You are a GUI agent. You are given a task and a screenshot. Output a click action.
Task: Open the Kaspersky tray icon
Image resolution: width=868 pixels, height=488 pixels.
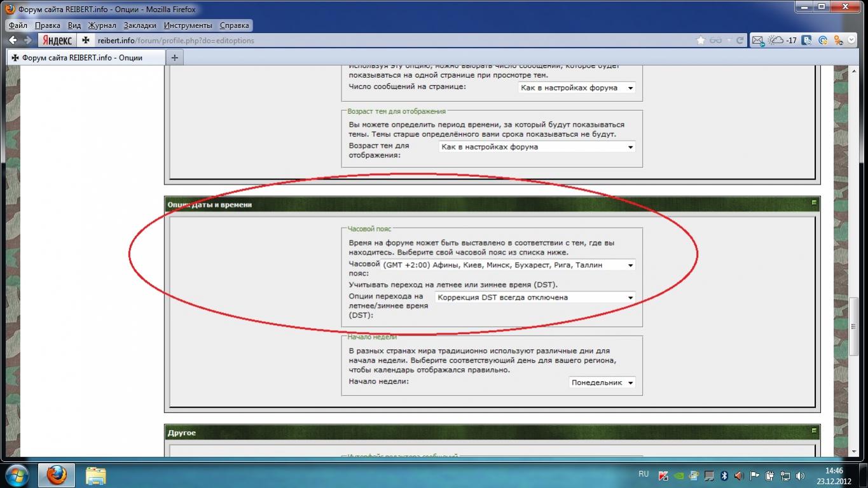click(x=663, y=475)
